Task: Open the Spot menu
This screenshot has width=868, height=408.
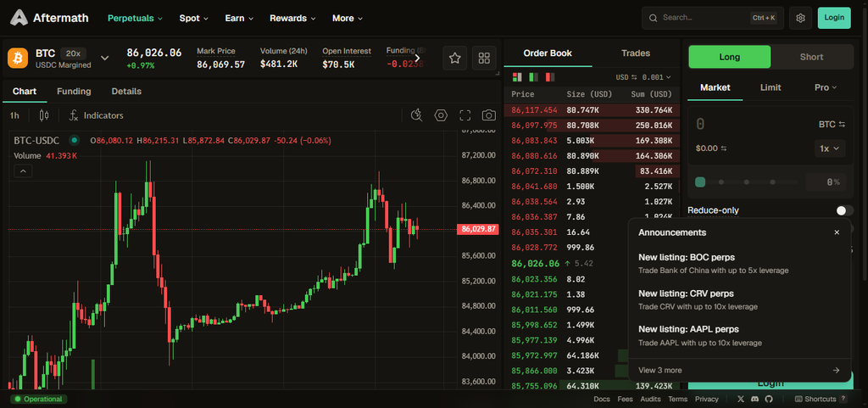Action: (194, 19)
